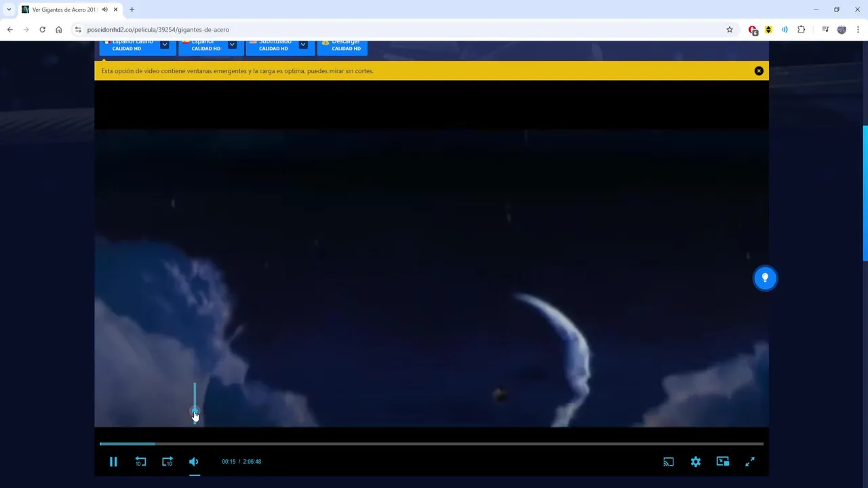Image resolution: width=868 pixels, height=488 pixels.
Task: Open the blue sound-waves extension
Action: click(x=785, y=30)
